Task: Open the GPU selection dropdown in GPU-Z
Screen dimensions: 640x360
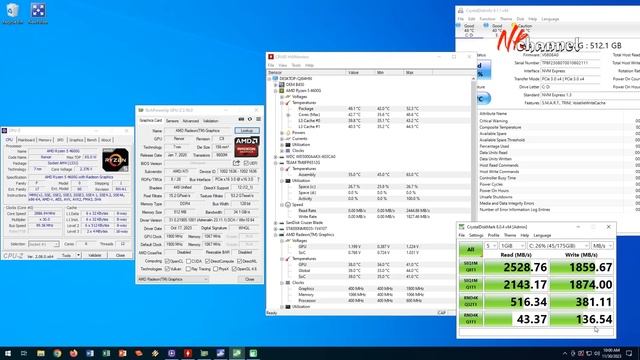Action: click(173, 279)
